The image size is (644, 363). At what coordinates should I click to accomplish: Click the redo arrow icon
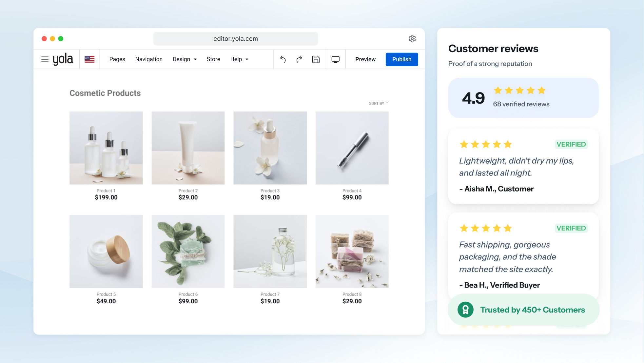pos(299,59)
